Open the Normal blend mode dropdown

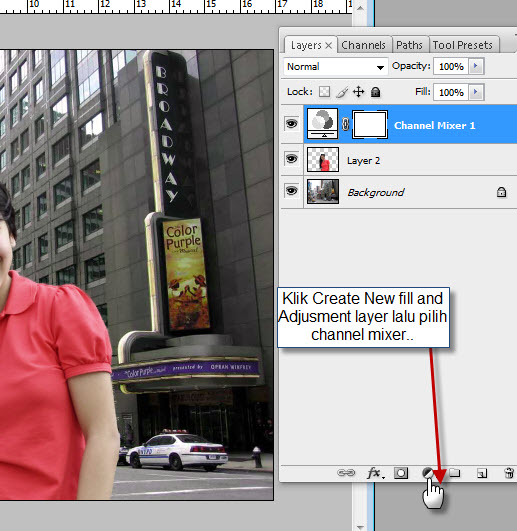[x=336, y=67]
